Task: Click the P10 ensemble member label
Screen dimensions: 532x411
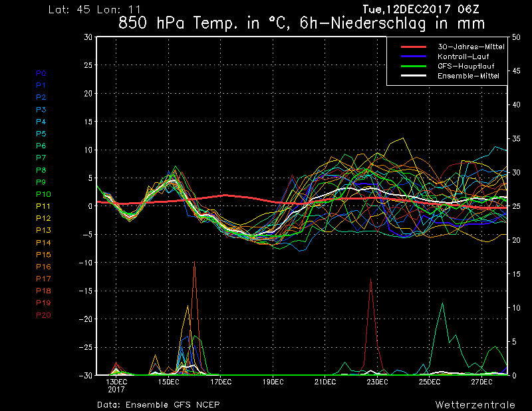Action: (43, 194)
